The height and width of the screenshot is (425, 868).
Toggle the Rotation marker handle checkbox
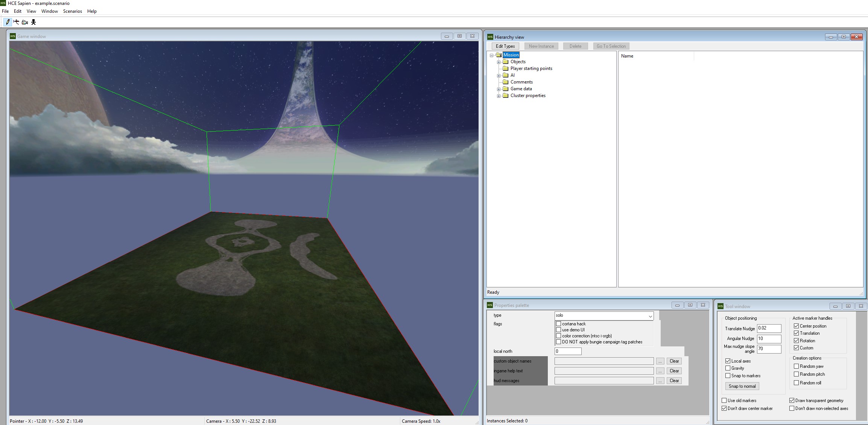pos(796,341)
